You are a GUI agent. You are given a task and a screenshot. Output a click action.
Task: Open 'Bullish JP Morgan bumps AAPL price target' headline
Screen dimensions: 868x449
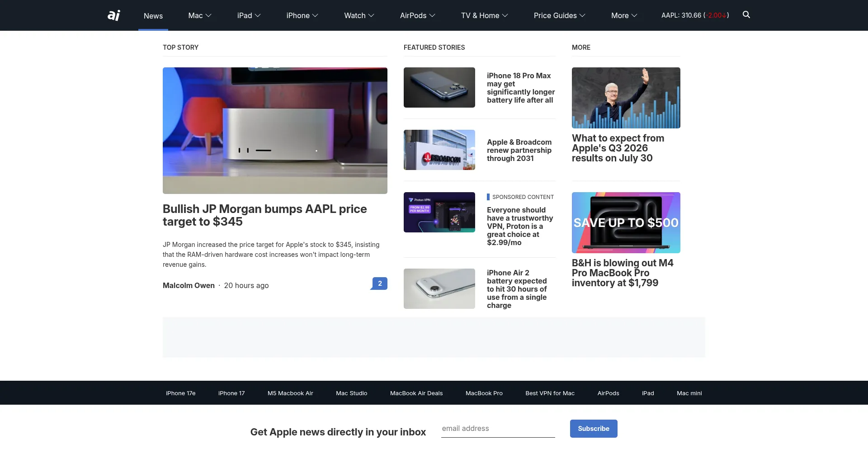click(x=264, y=215)
